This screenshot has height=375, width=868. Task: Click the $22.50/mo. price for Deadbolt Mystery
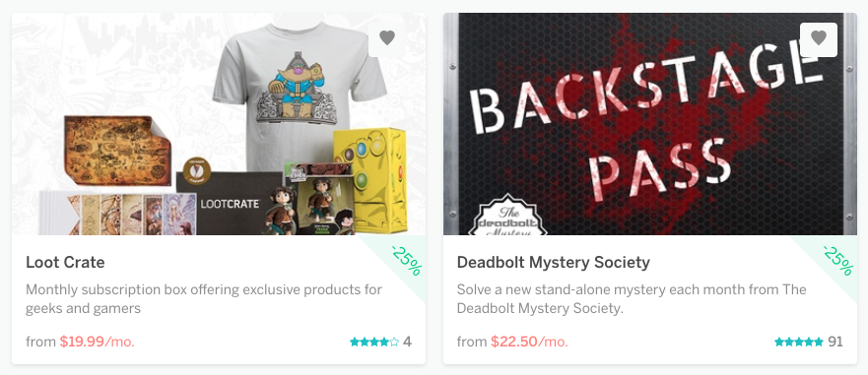(529, 342)
